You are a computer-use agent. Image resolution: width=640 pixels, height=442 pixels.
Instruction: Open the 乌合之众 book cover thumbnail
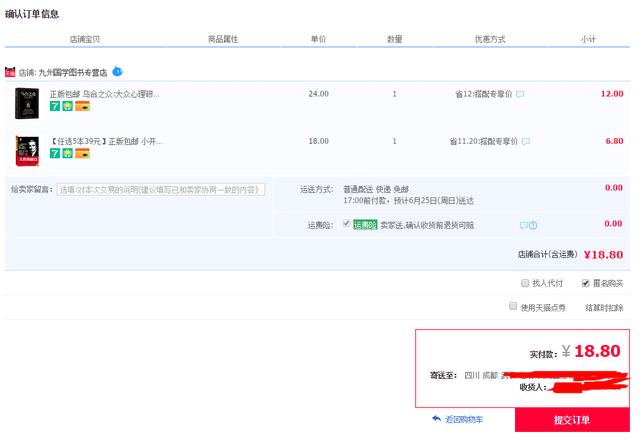tap(26, 103)
